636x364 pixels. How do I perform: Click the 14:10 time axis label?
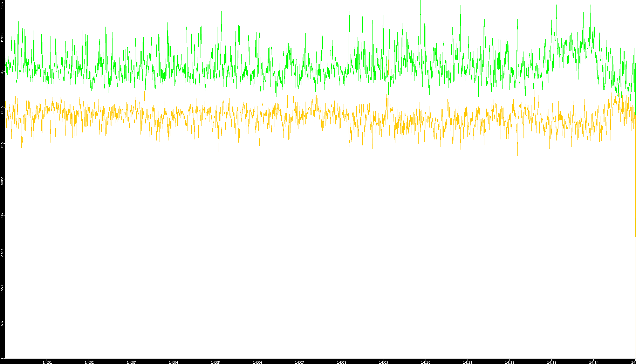pos(425,362)
